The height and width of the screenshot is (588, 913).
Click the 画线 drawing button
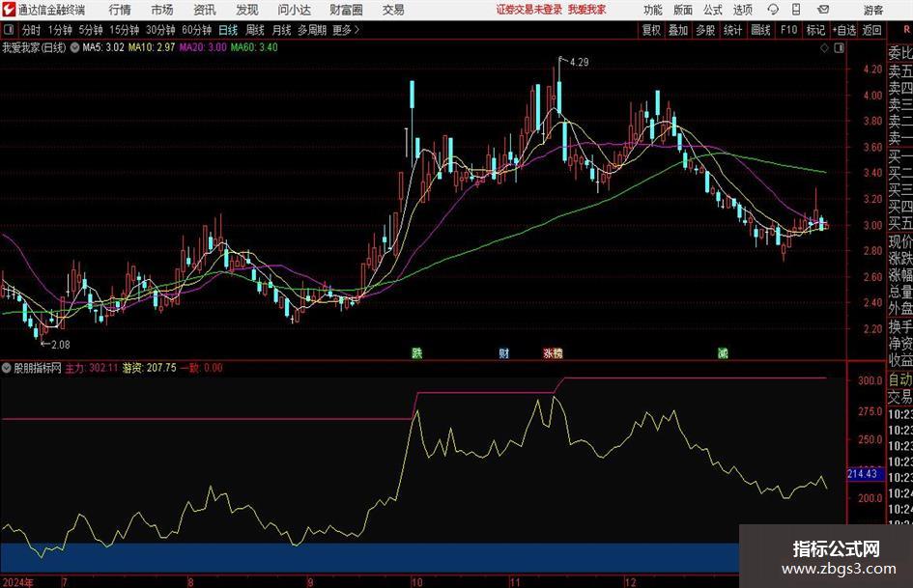(760, 30)
